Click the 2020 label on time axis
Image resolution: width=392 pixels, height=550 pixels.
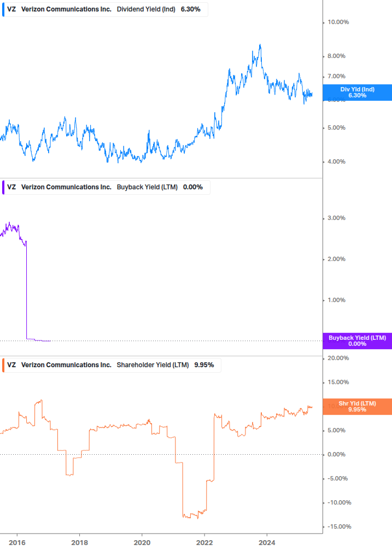(x=142, y=543)
